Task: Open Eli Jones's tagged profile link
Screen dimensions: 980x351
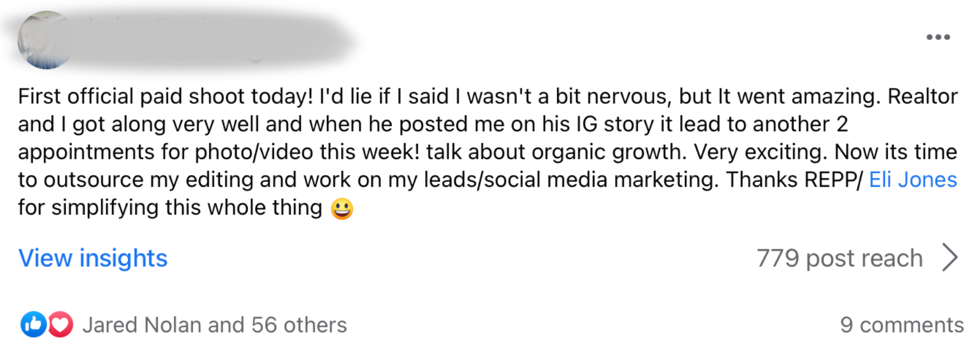Action: pyautogui.click(x=913, y=180)
